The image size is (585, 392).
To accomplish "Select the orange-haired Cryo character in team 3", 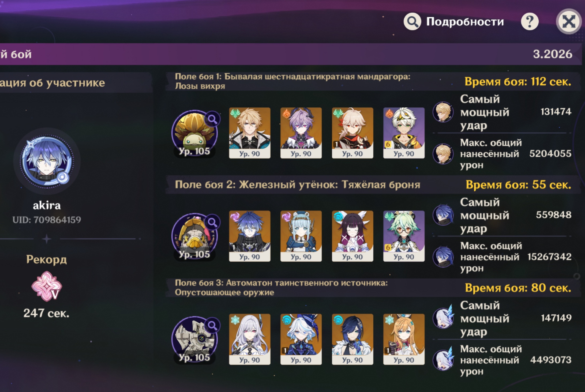I will [x=404, y=339].
